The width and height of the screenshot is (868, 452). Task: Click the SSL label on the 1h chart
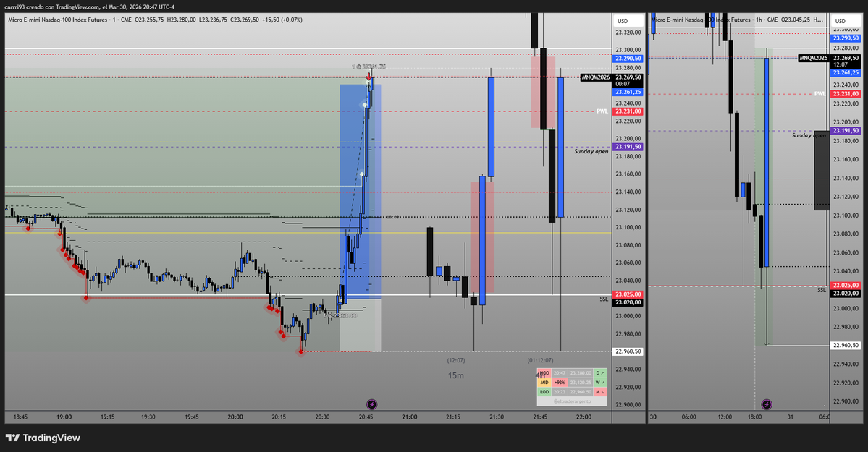click(x=821, y=289)
